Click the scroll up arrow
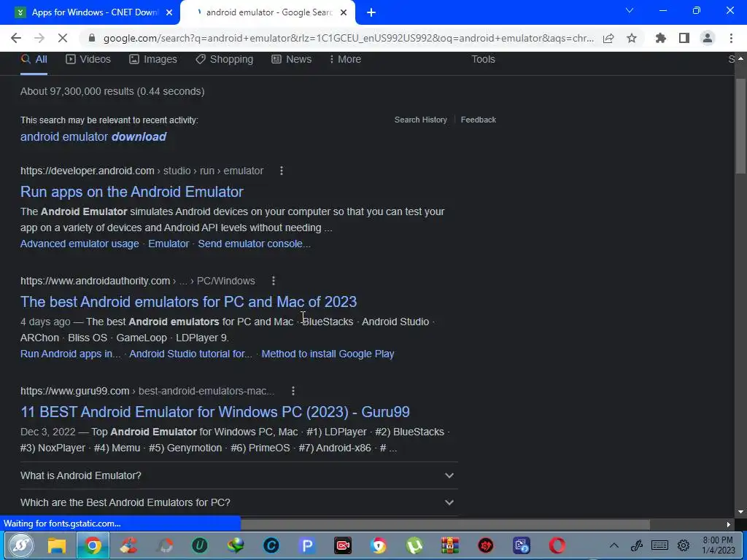Image resolution: width=747 pixels, height=560 pixels. [740, 58]
